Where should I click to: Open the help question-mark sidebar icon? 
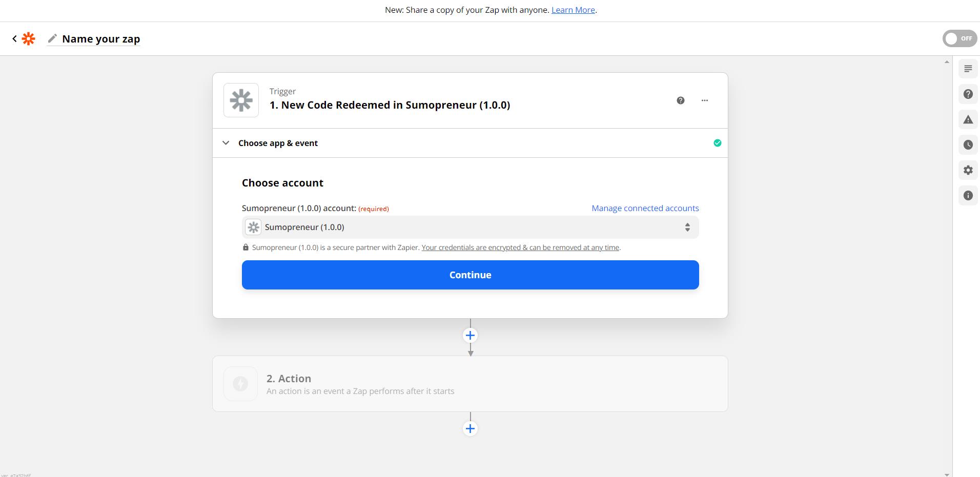click(x=968, y=94)
